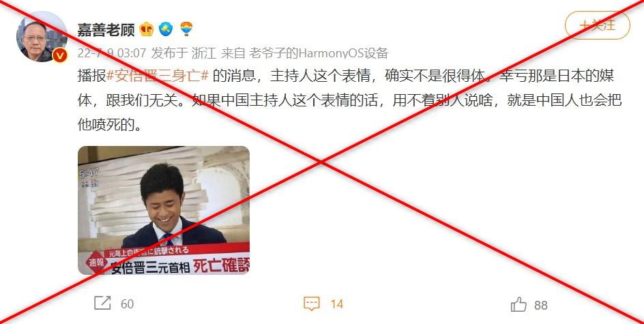Like the post with thumbs-up icon
Screen dimensions: 644x324
click(x=518, y=304)
